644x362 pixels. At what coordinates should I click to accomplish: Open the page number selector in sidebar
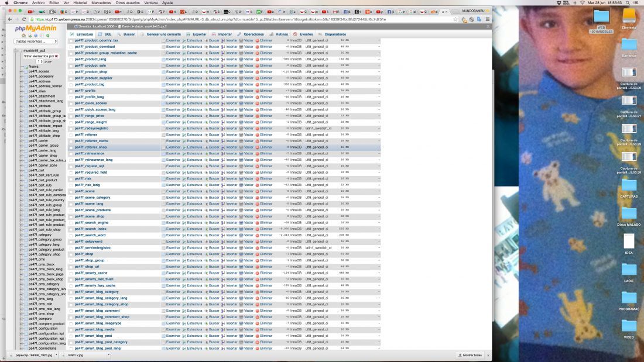pyautogui.click(x=40, y=61)
